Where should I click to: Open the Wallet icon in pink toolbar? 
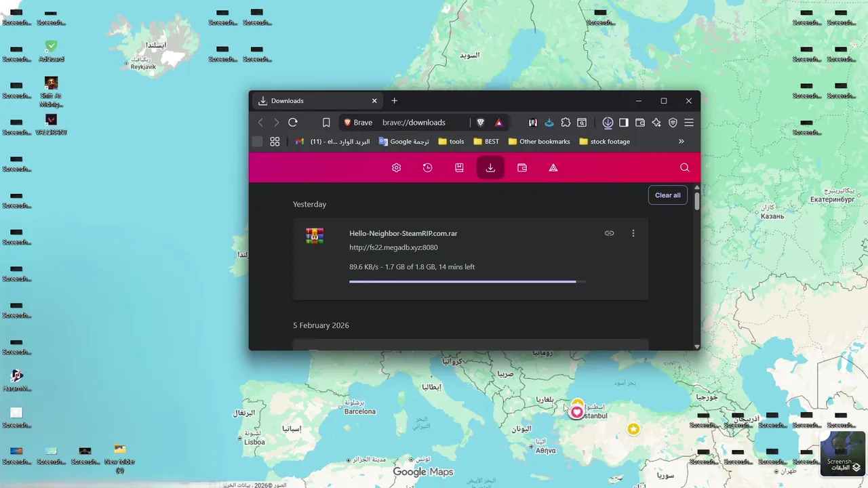coord(522,167)
